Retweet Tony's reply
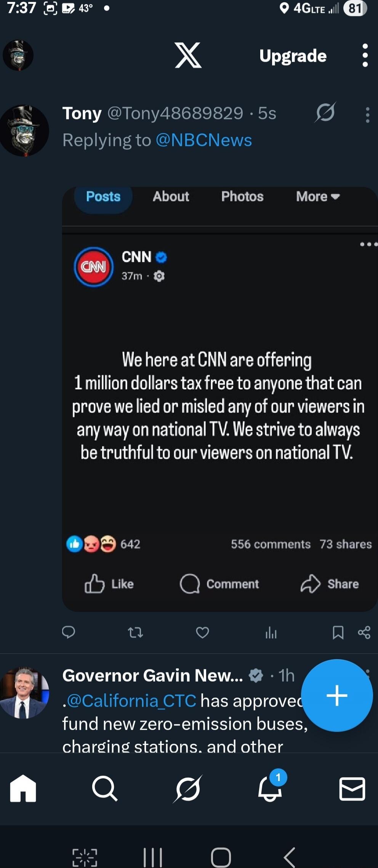 click(136, 633)
